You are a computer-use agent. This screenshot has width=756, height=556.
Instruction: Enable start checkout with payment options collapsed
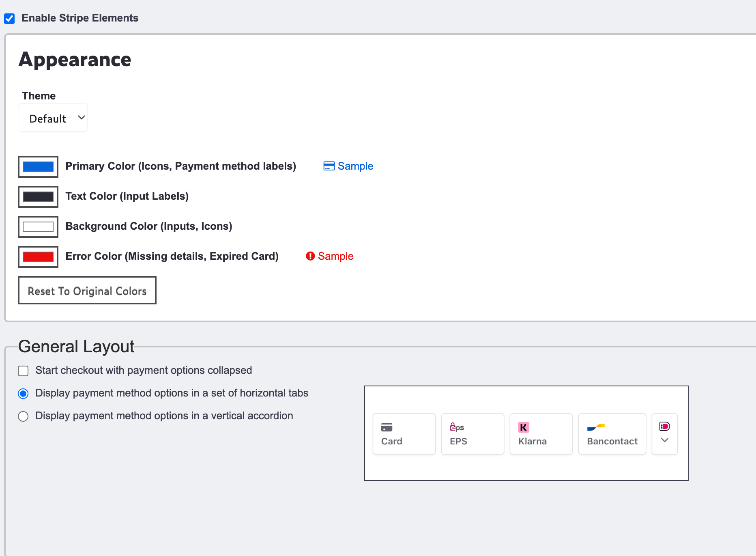click(23, 371)
